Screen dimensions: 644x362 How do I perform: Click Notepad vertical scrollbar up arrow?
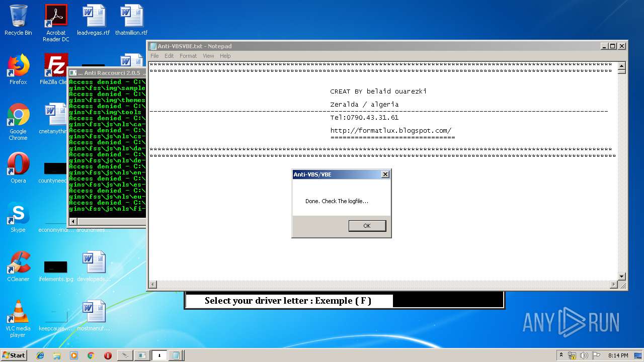[x=622, y=66]
